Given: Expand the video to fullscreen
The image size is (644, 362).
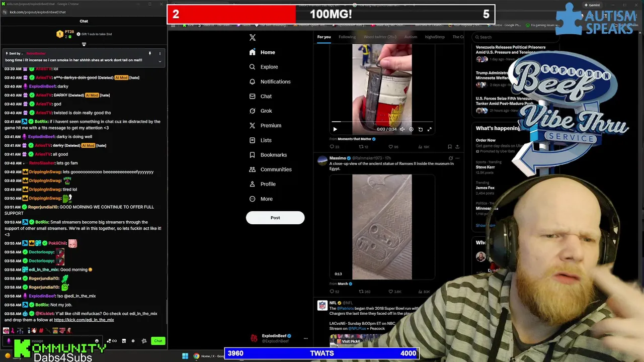Looking at the screenshot, I should [429, 129].
